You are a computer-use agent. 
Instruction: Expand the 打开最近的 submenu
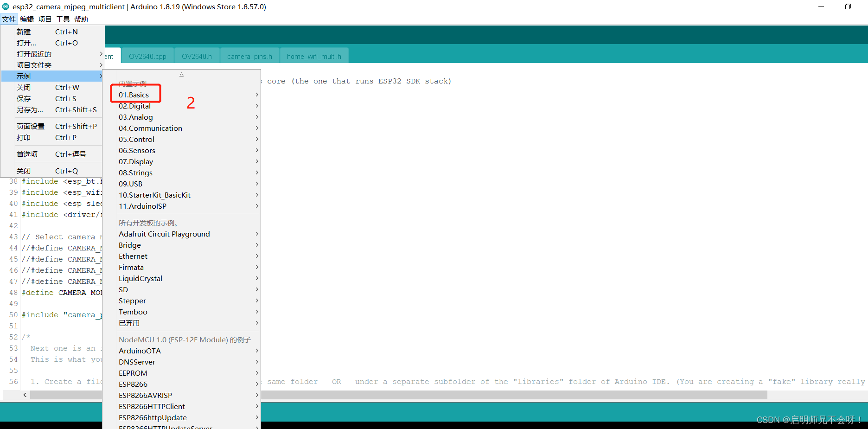click(x=33, y=53)
